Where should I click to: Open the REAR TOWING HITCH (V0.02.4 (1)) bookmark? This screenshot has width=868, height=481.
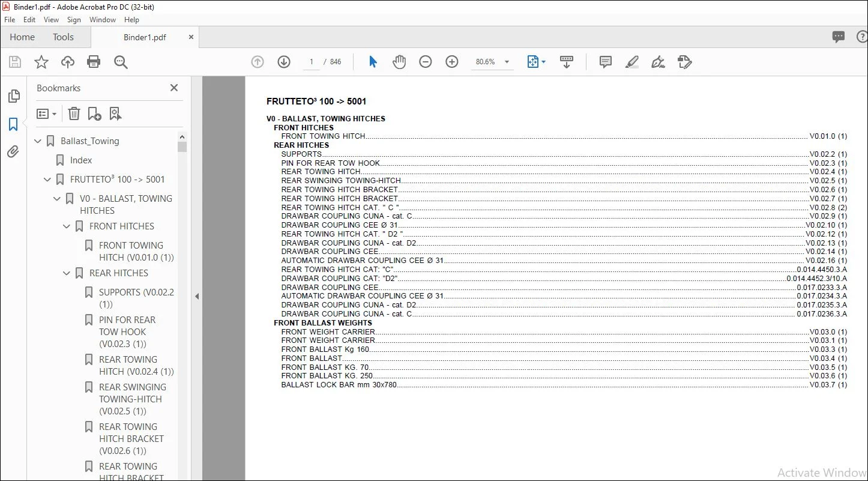click(136, 366)
